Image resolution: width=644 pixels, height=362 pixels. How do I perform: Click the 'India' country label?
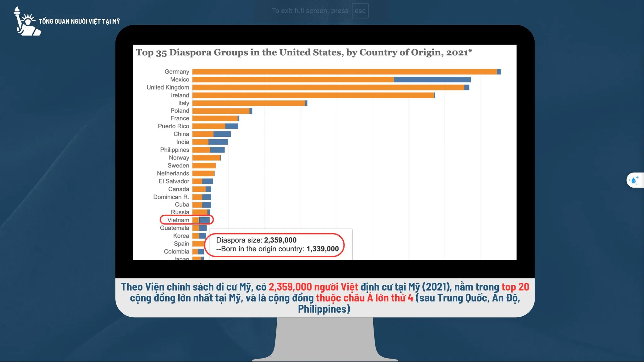point(183,142)
